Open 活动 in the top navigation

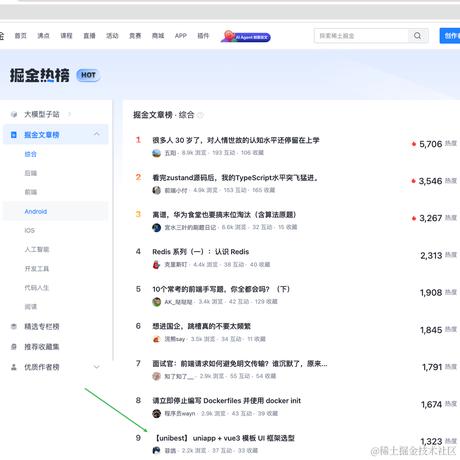(x=112, y=36)
